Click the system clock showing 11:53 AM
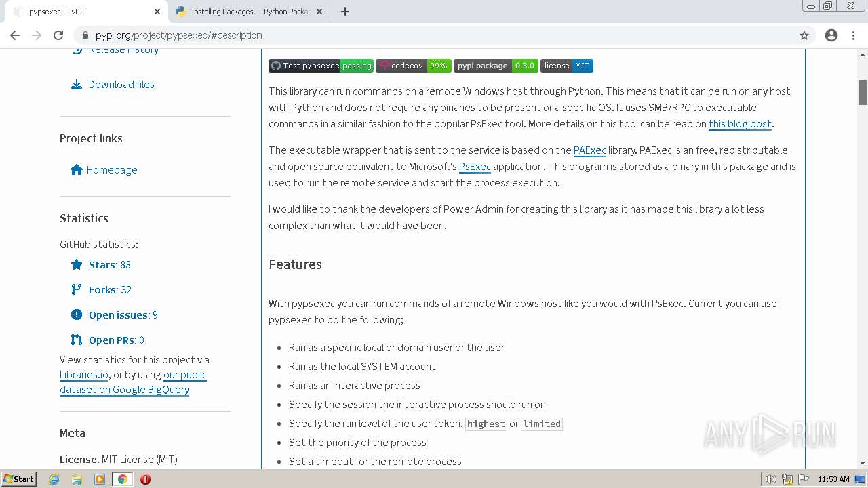 pos(833,479)
